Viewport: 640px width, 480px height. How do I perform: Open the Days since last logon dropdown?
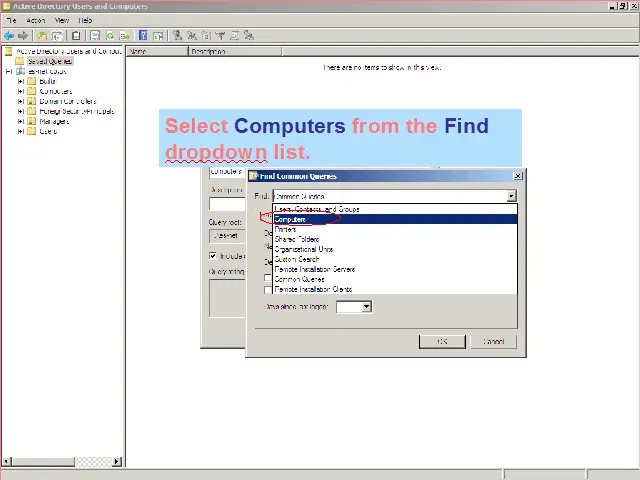point(366,307)
